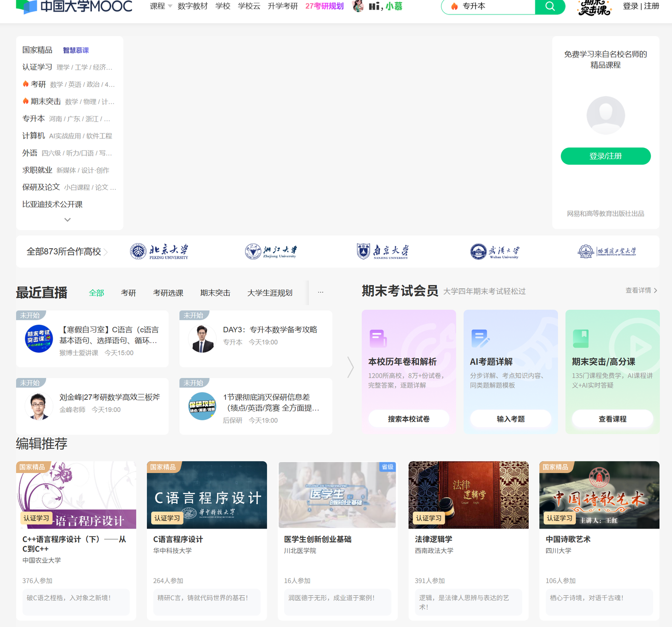Click 刘金峰 teacher avatar in the live list

click(x=39, y=406)
